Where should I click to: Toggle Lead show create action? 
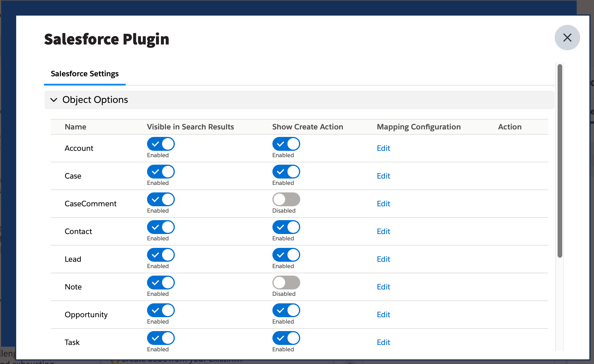(x=286, y=255)
